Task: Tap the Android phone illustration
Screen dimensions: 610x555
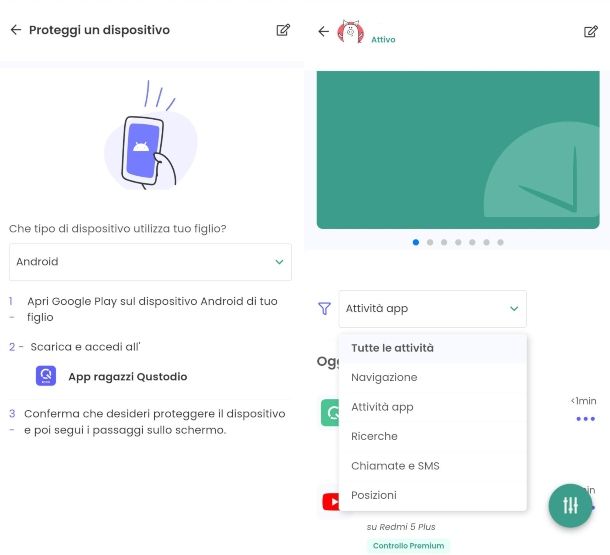Action: pos(151,135)
